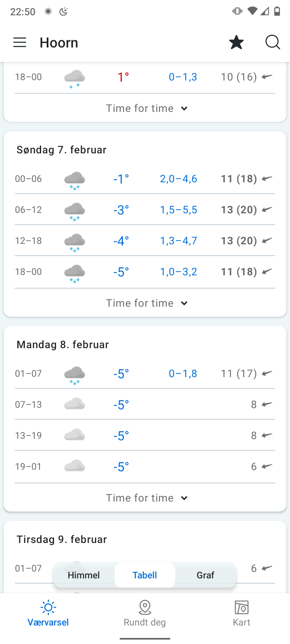Open the Kart map tab
The width and height of the screenshot is (290, 644).
[x=241, y=613]
